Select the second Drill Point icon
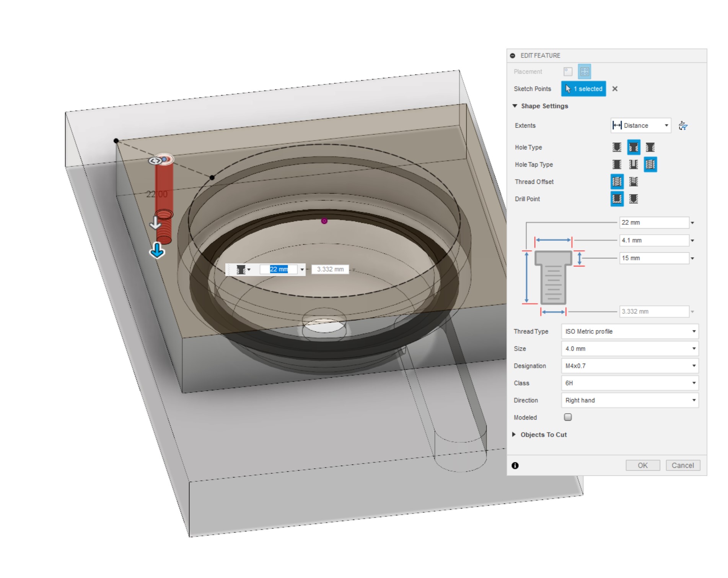 pos(634,199)
